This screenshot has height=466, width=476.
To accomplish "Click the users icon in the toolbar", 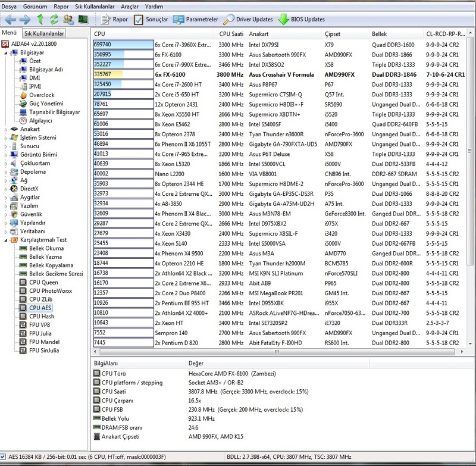I will pos(68,20).
